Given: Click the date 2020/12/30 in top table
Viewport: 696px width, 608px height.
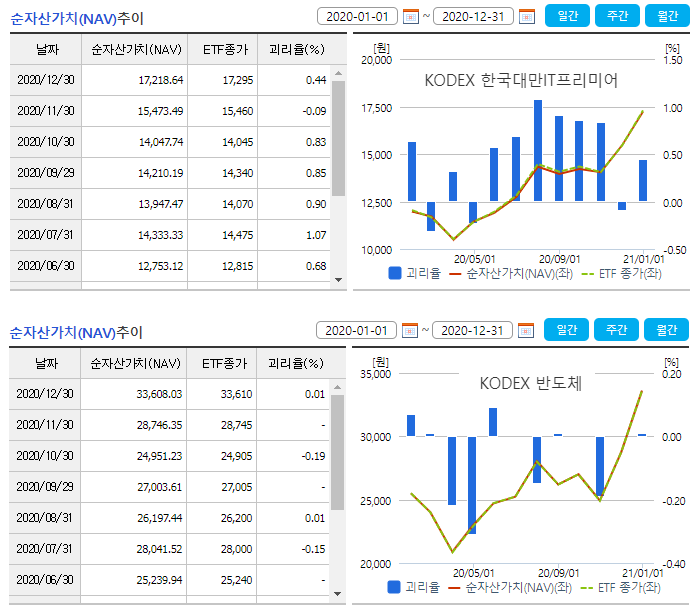Looking at the screenshot, I should click(x=46, y=80).
